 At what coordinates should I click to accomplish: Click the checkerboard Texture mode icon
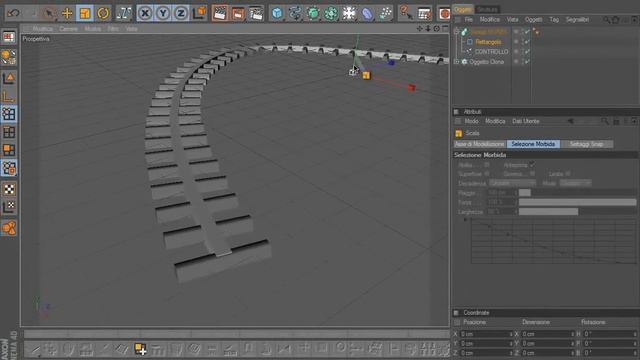pyautogui.click(x=9, y=189)
